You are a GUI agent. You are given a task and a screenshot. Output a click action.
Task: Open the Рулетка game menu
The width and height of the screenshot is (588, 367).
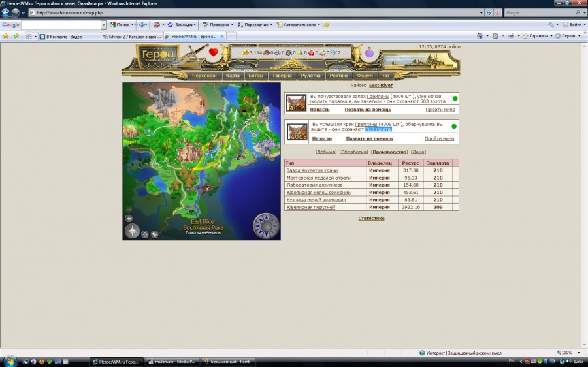click(310, 76)
